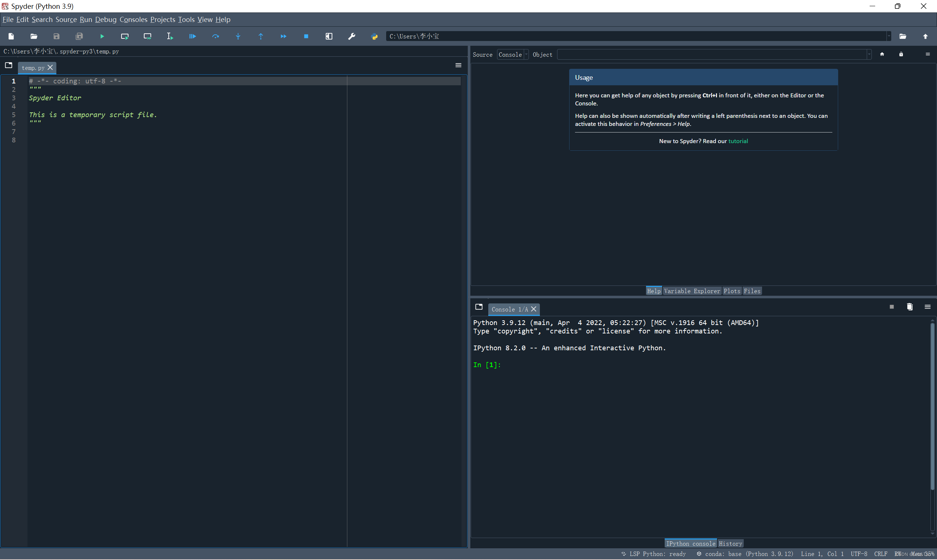Open PYTHONPATH manager via the Python icon
Image resolution: width=937 pixels, height=560 pixels.
[374, 36]
